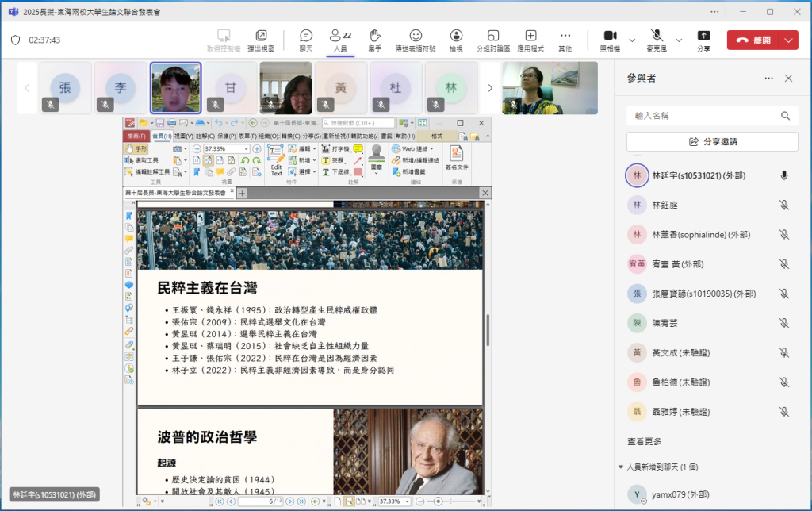
Task: Select the Hand (手形) tool
Action: (x=136, y=148)
